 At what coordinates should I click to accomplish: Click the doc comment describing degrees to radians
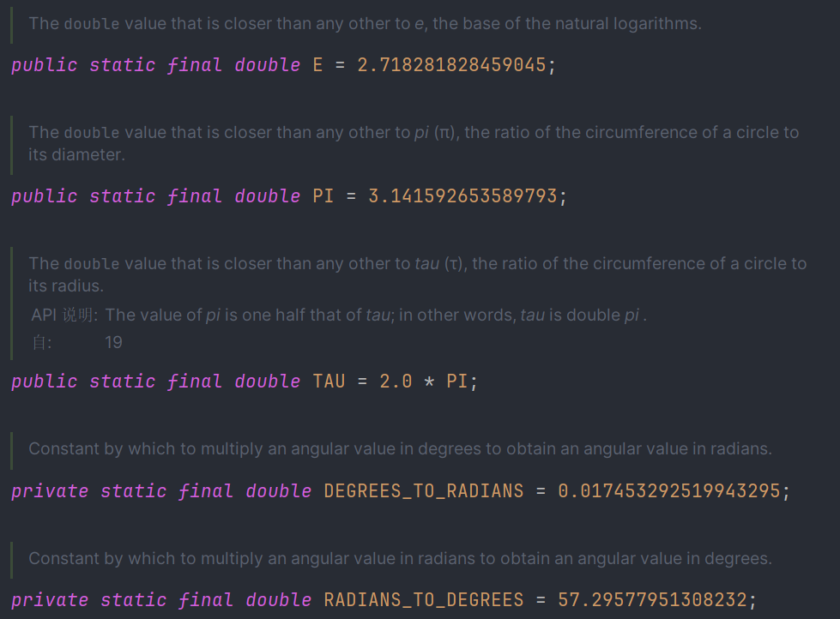(x=400, y=448)
